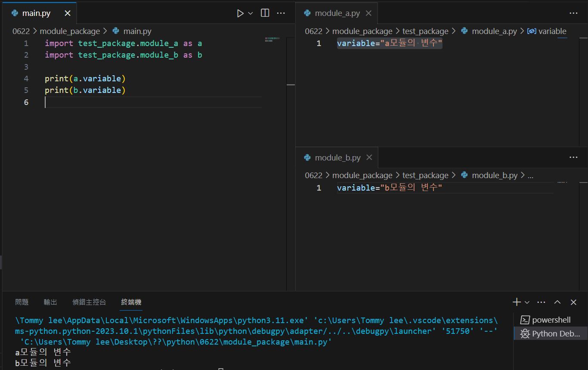Click the variable symbol breadcrumb
The height and width of the screenshot is (370, 588).
pos(552,31)
